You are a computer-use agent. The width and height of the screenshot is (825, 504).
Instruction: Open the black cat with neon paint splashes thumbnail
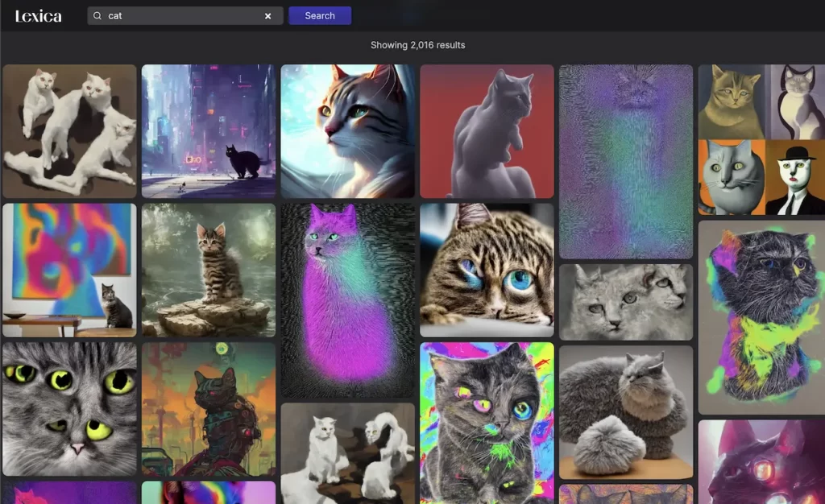[x=761, y=317]
